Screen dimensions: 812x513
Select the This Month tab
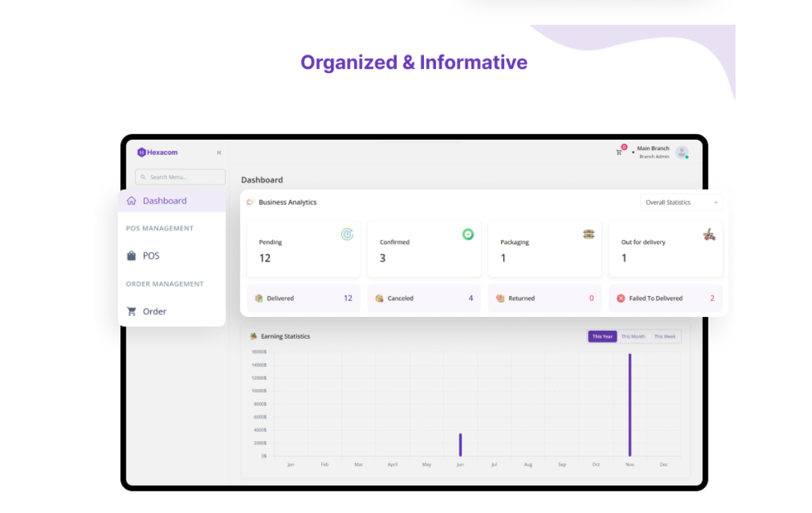click(x=633, y=336)
